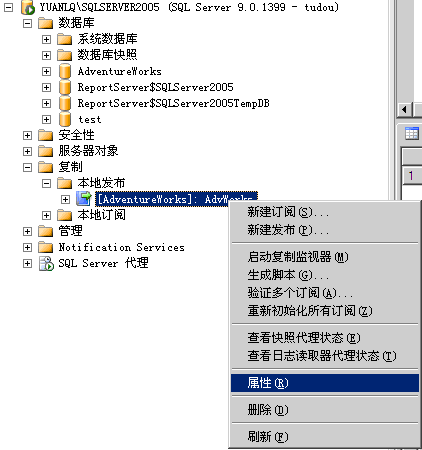This screenshot has width=422, height=450.
Task: Click the Notification Services folder icon
Action: pyautogui.click(x=46, y=247)
